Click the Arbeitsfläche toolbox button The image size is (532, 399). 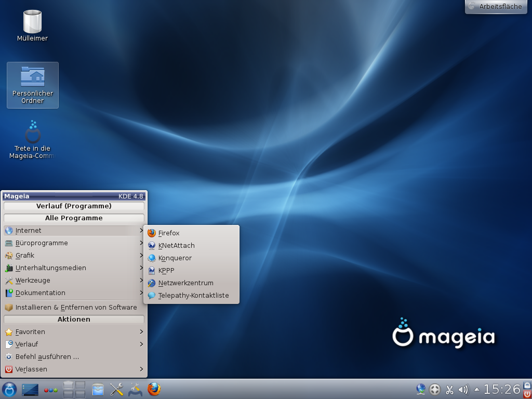[x=496, y=6]
